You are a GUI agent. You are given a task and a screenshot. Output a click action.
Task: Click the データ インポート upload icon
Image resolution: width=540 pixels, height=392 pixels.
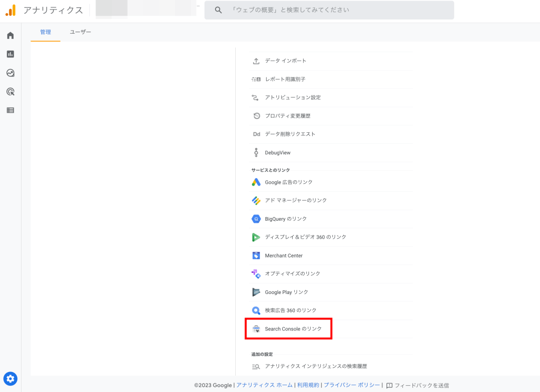256,61
